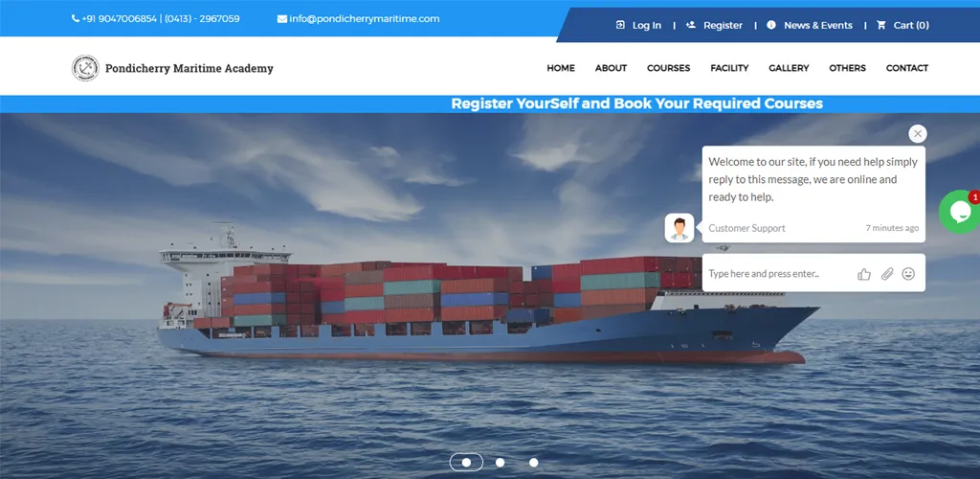Close the chat welcome popup
This screenshot has height=479, width=980.
click(918, 133)
